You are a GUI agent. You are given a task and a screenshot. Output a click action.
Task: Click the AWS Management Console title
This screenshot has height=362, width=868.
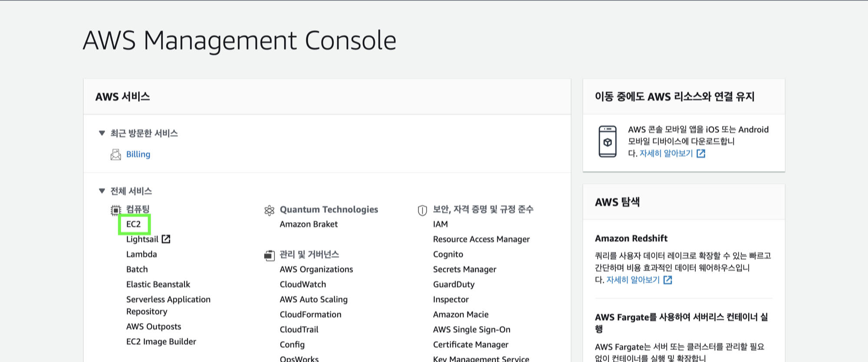click(x=240, y=40)
